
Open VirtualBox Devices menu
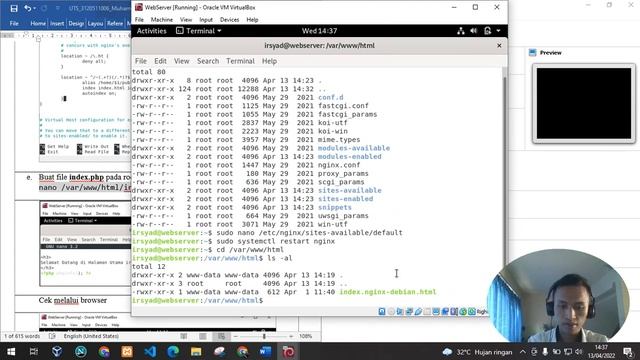229,20
